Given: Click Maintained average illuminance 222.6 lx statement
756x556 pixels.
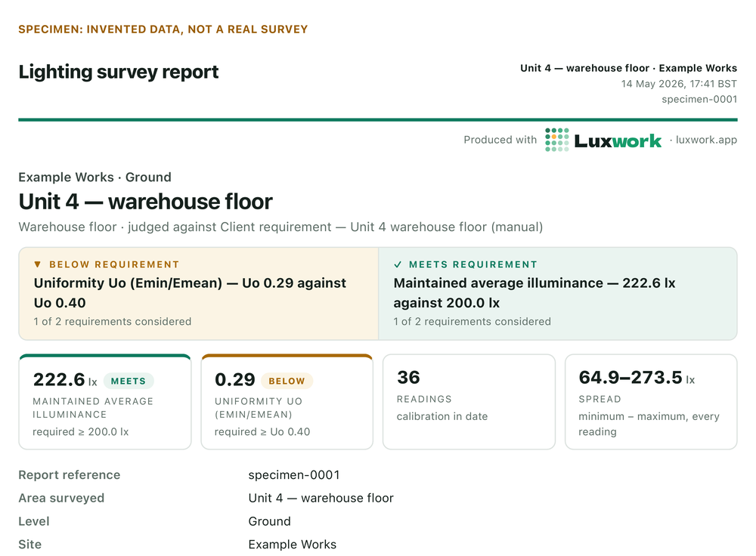Looking at the screenshot, I should coord(534,293).
